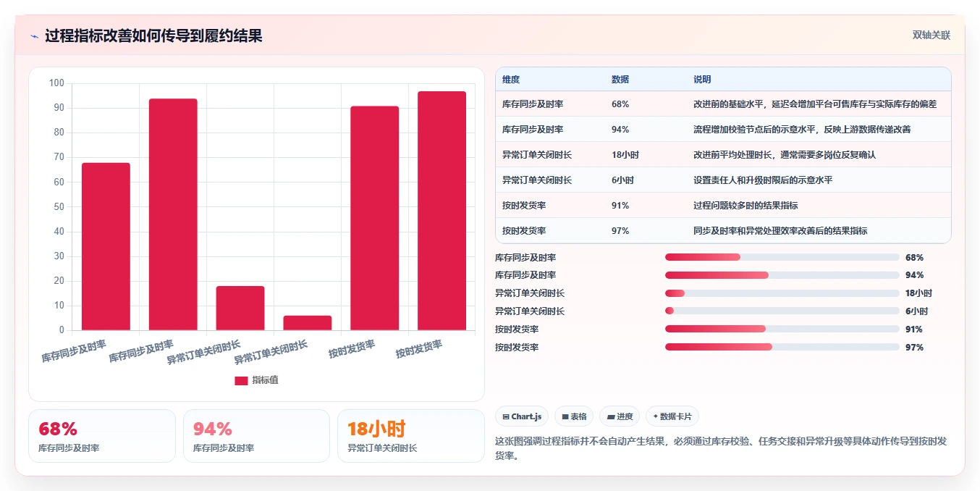Click the y-axis label 100

(56, 83)
